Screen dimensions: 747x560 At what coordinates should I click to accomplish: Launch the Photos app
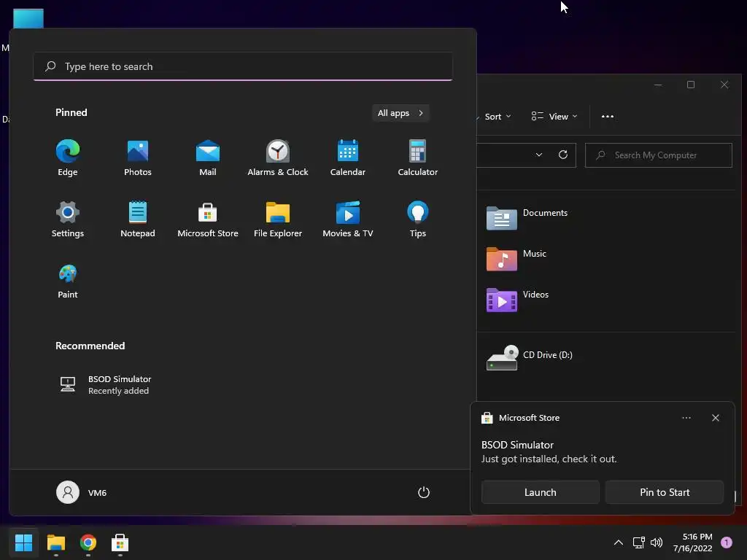coord(138,158)
